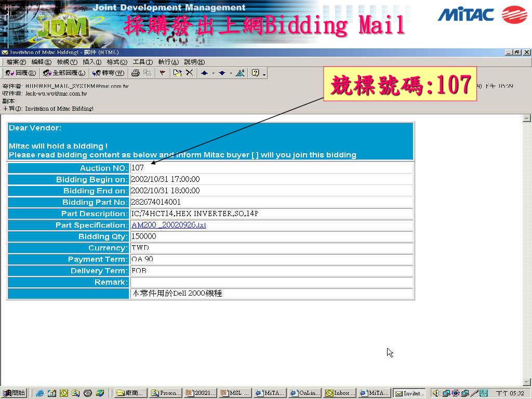The image size is (532, 399).
Task: Open the 編輯(E) menu
Action: click(x=42, y=62)
